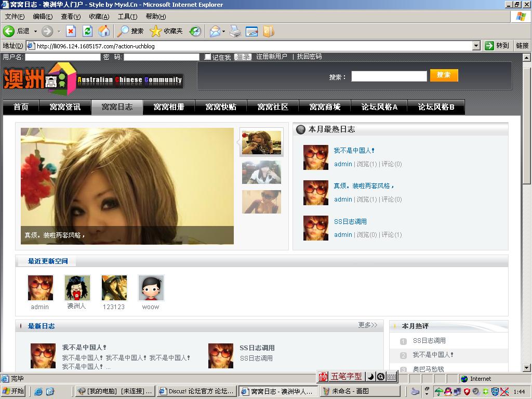This screenshot has width=532, height=399.
Task: Open the Mail button dropdown arrow
Action: (223, 31)
